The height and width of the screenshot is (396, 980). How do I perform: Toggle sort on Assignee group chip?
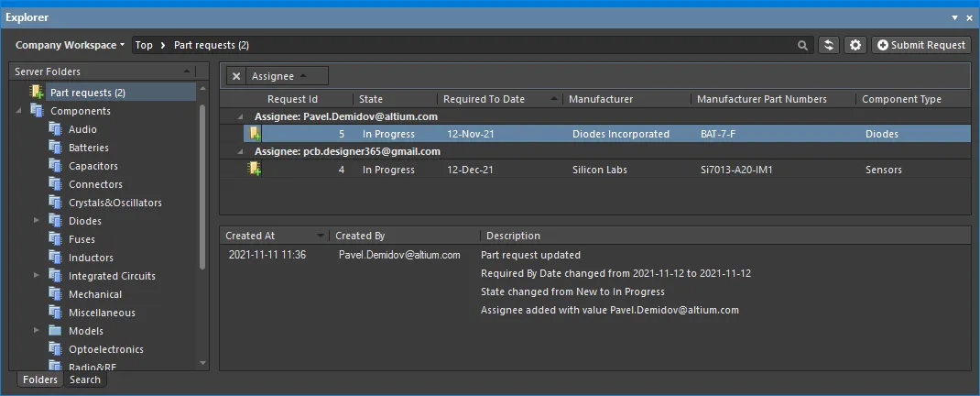(x=287, y=76)
